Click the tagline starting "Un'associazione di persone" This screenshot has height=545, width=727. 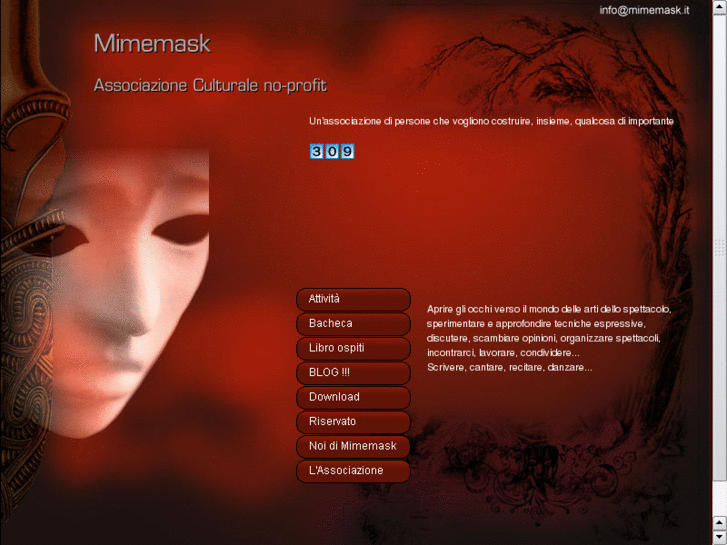491,122
